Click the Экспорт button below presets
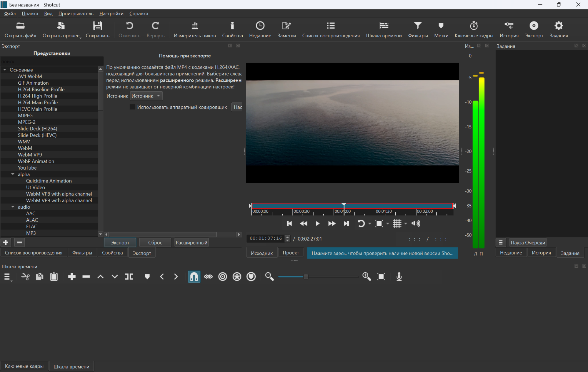 pyautogui.click(x=120, y=242)
